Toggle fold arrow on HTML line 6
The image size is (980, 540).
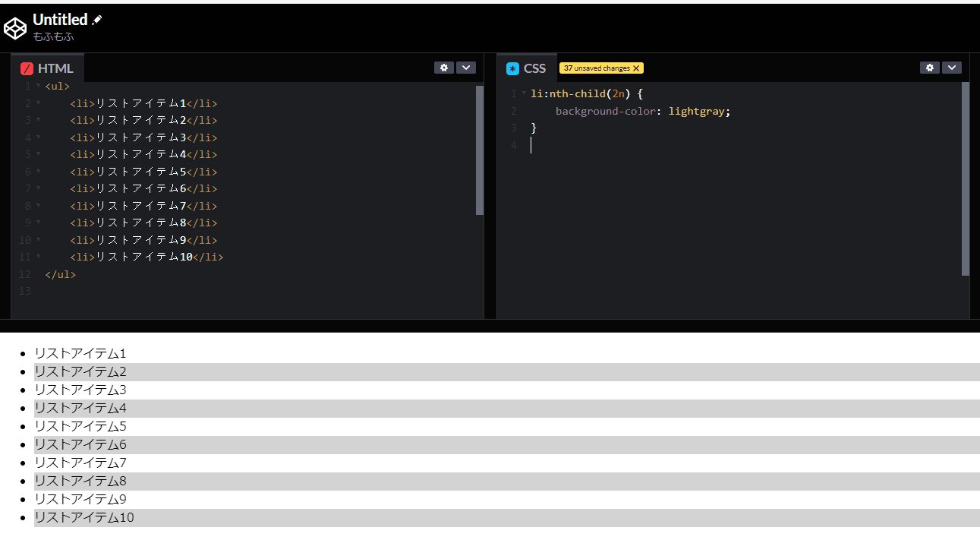(x=38, y=172)
